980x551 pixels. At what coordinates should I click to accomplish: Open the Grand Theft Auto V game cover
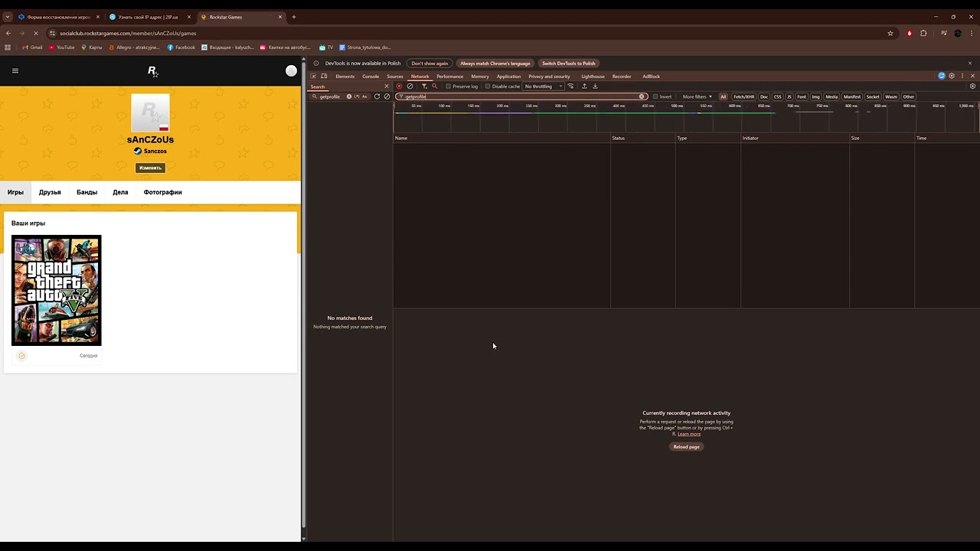pyautogui.click(x=56, y=290)
